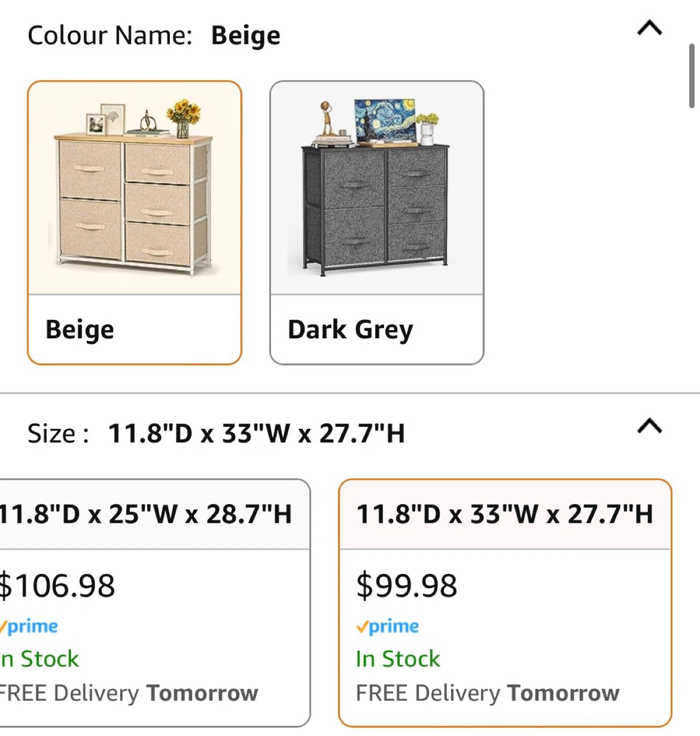Click the Prime badge under $99.98
Image resolution: width=700 pixels, height=736 pixels.
(388, 627)
